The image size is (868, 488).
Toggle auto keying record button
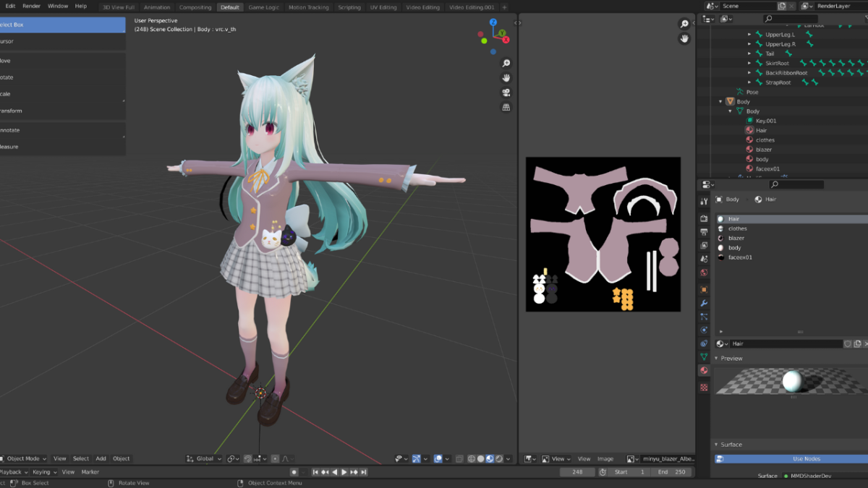tap(294, 472)
